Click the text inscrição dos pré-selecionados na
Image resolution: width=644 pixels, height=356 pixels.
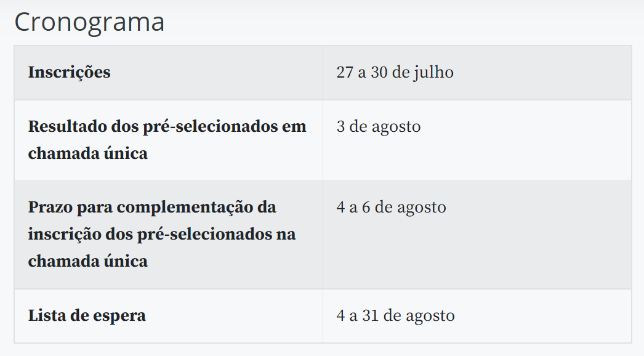point(162,234)
